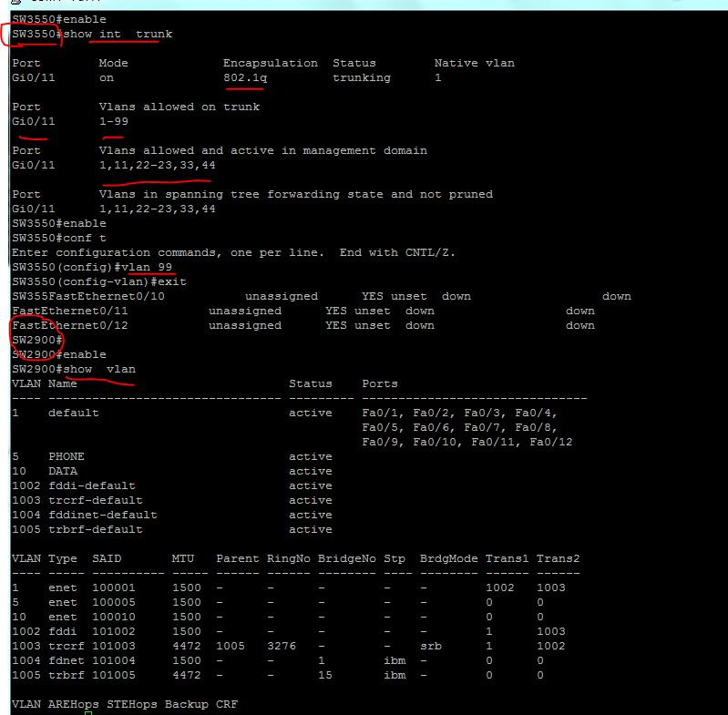Select the "Encapsulation" column header

point(271,63)
